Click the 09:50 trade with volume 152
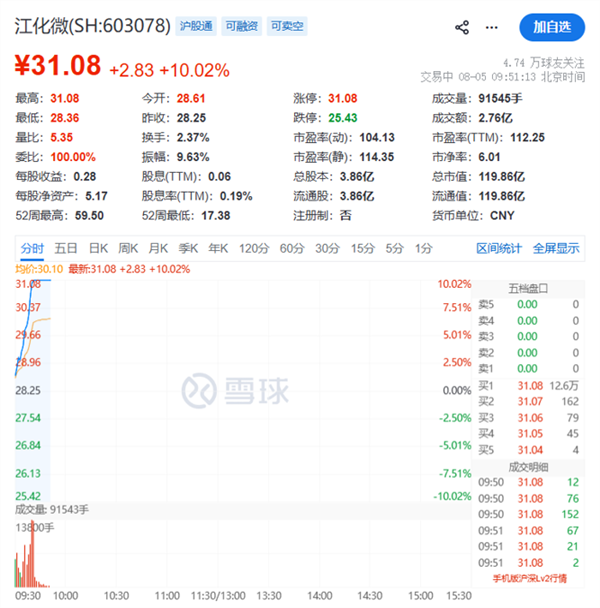Screen dimensions: 600x608 [x=528, y=515]
